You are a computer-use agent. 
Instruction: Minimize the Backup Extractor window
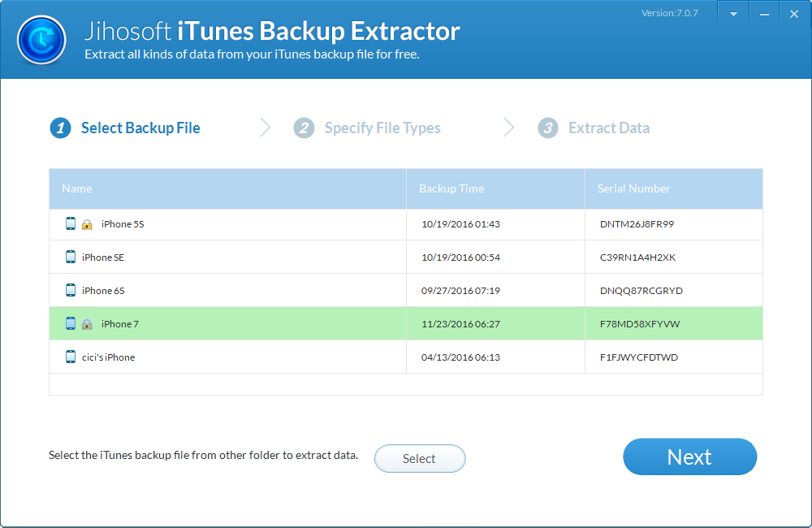click(x=764, y=14)
